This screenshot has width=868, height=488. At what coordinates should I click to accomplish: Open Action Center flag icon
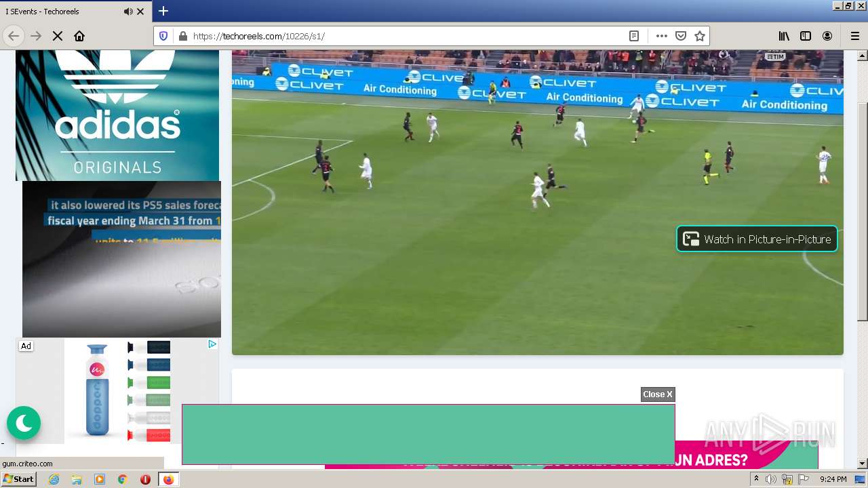click(804, 479)
